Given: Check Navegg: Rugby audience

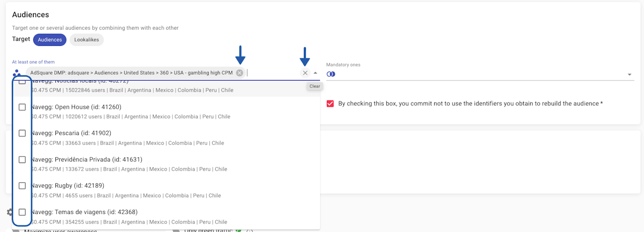Looking at the screenshot, I should click(22, 186).
